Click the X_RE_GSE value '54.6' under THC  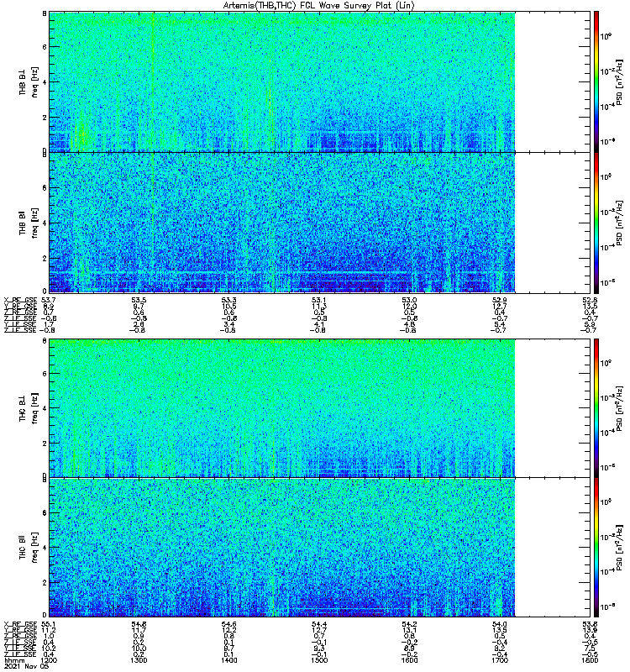click(228, 624)
